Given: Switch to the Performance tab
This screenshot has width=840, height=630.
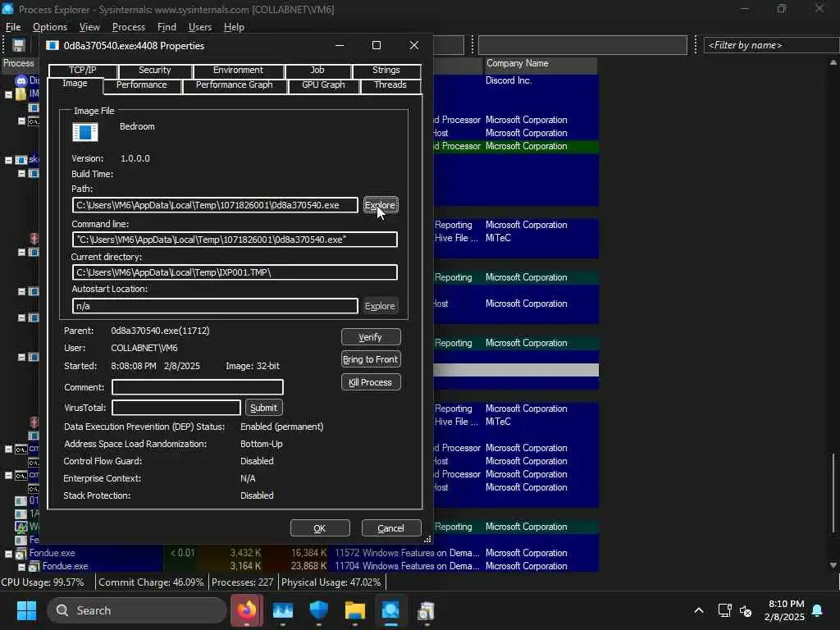Looking at the screenshot, I should (x=141, y=85).
